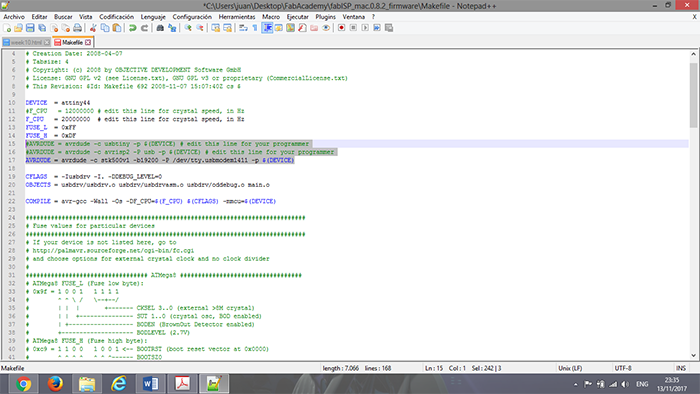Toggle file monitoring eye icon

point(326,28)
